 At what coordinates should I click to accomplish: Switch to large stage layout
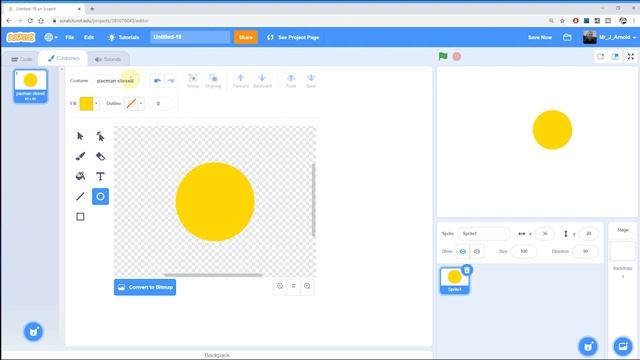[x=615, y=57]
